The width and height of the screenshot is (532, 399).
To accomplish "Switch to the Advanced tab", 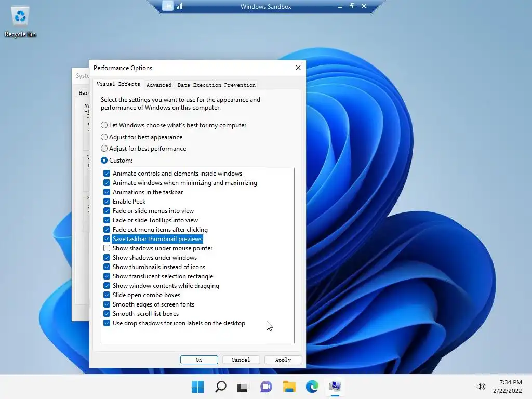I will point(159,85).
